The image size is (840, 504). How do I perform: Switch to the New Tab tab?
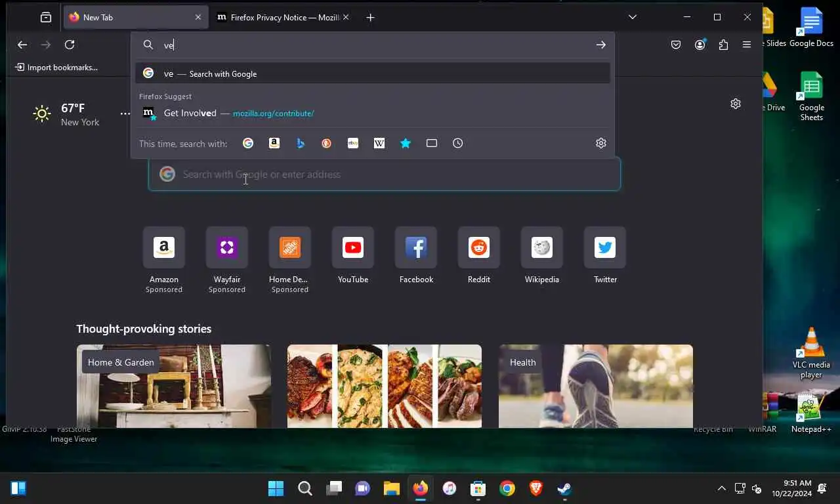[136, 18]
